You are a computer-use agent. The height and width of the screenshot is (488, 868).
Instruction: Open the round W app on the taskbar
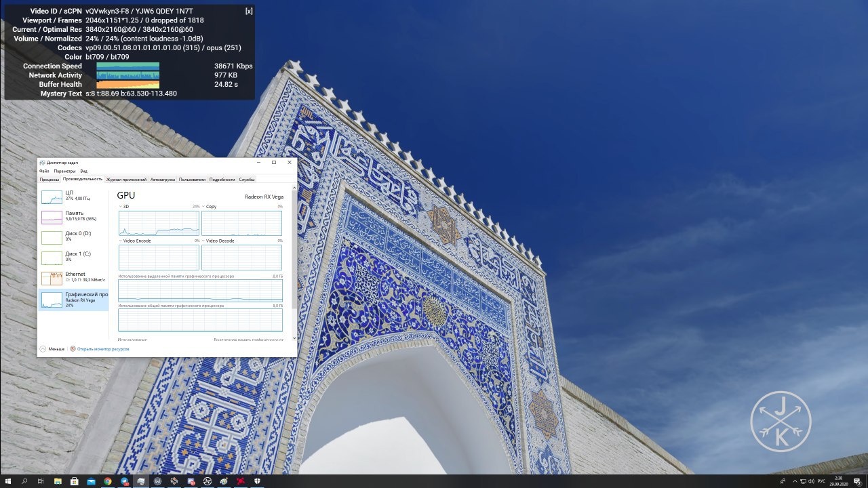(157, 481)
